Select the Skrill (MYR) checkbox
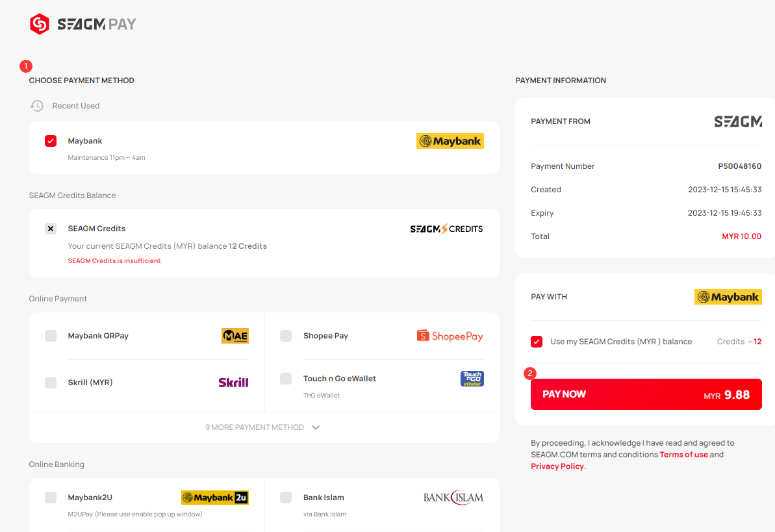Image resolution: width=775 pixels, height=532 pixels. coord(51,382)
